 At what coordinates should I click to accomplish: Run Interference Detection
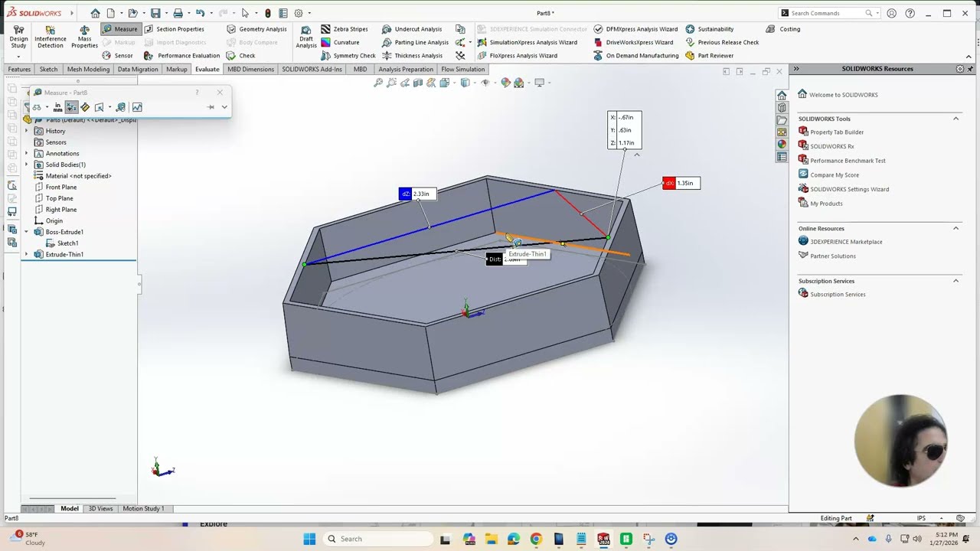tap(51, 37)
